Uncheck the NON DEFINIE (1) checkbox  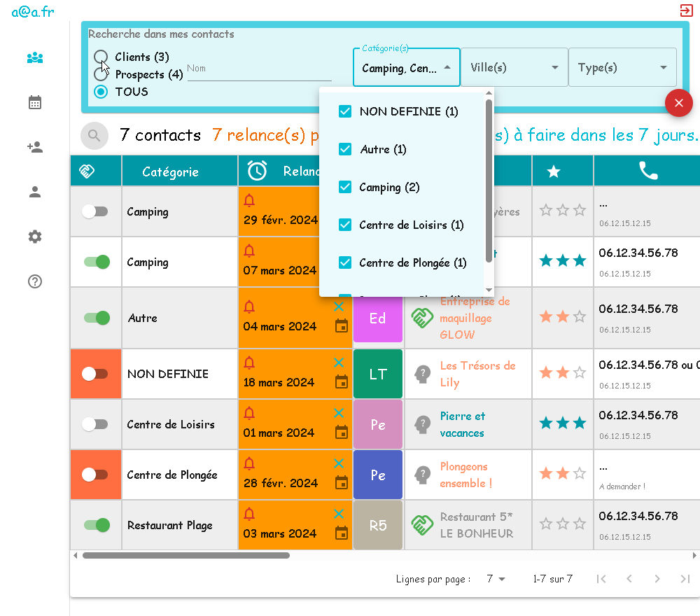pyautogui.click(x=345, y=111)
